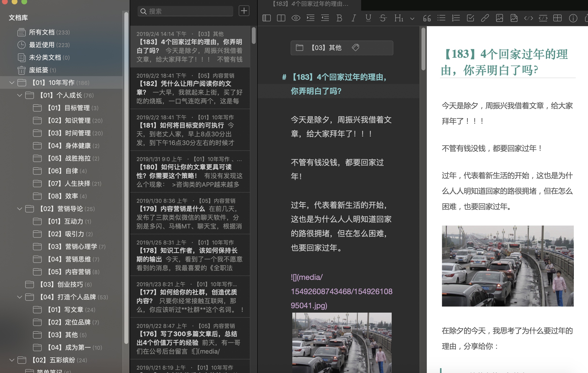Select the 【06】自律 folder
The width and height of the screenshot is (588, 373).
click(61, 171)
